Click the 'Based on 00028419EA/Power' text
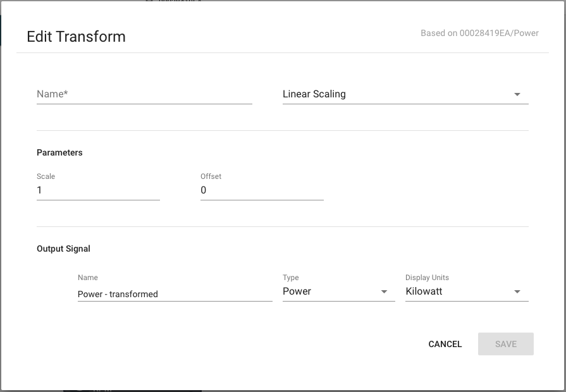This screenshot has height=392, width=566. click(480, 34)
